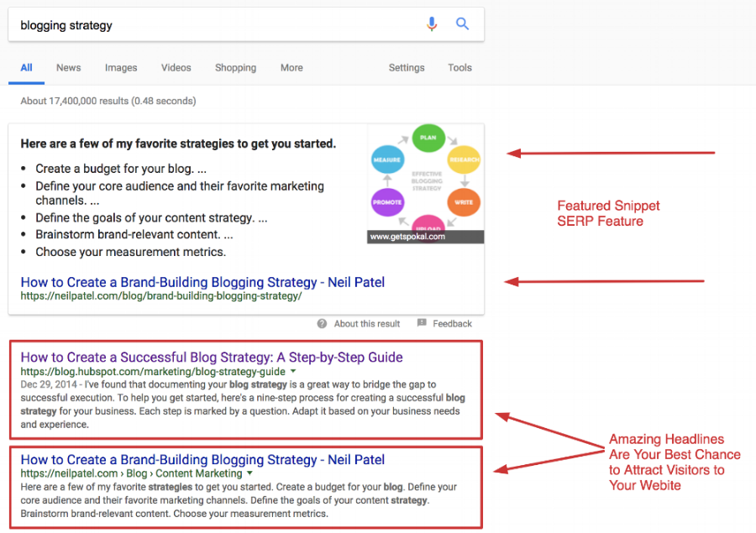This screenshot has height=533, width=756.
Task: Click snippet heading Here are a few of my favorite strategies
Action: pos(178,144)
